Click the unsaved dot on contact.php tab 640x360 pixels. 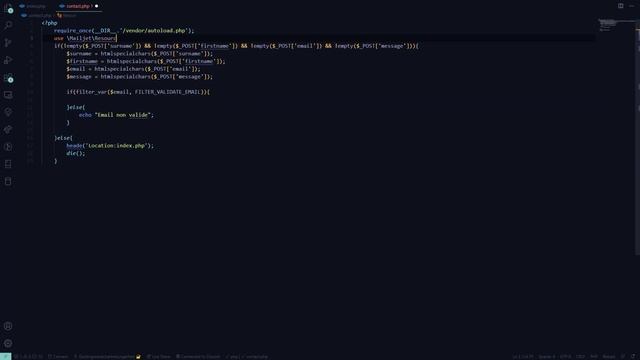click(97, 6)
